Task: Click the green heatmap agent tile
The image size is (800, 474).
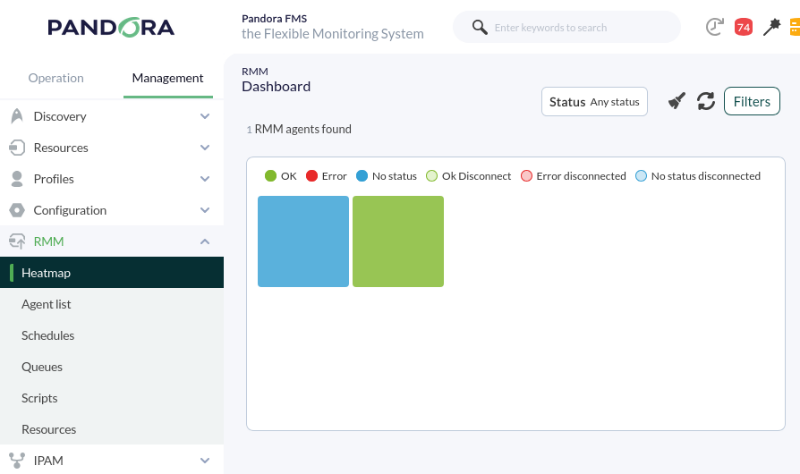Action: click(398, 241)
